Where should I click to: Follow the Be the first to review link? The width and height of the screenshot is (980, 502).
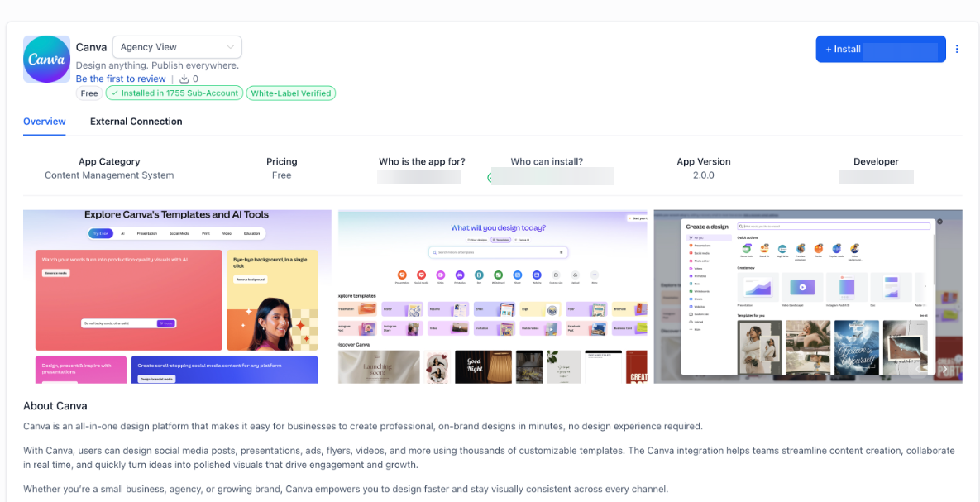[x=121, y=79]
